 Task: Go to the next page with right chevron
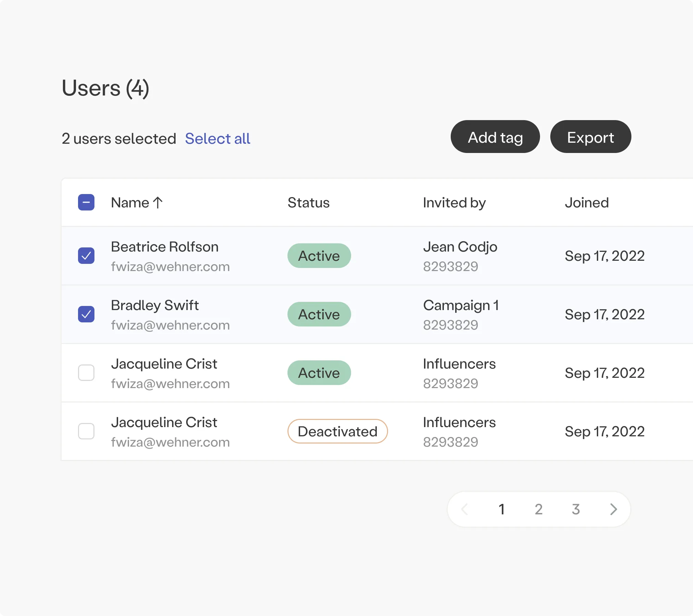click(613, 509)
